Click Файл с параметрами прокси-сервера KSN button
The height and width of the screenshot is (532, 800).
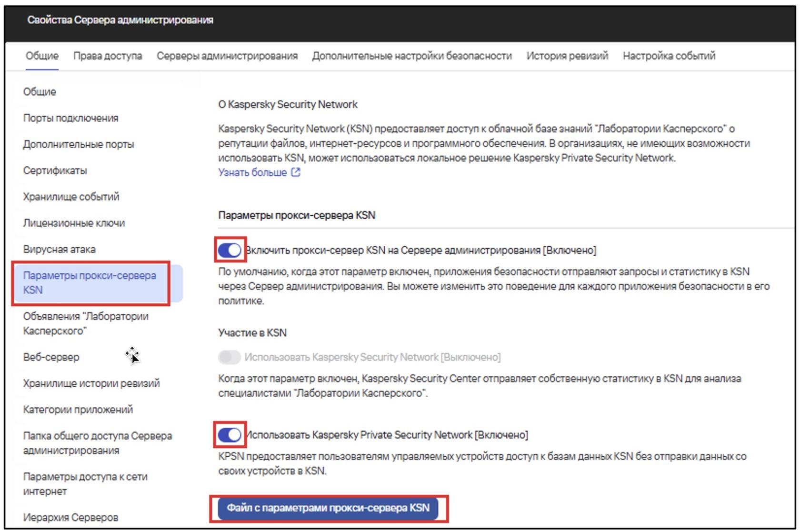point(328,508)
